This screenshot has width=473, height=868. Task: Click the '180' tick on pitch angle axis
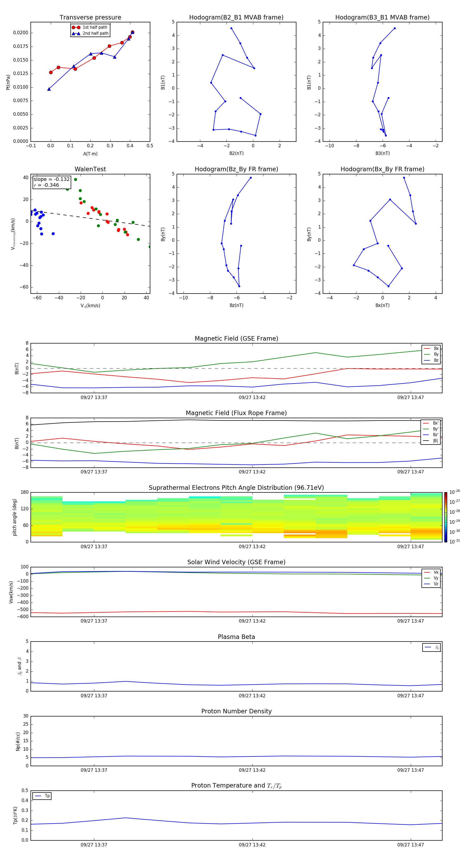[25, 492]
